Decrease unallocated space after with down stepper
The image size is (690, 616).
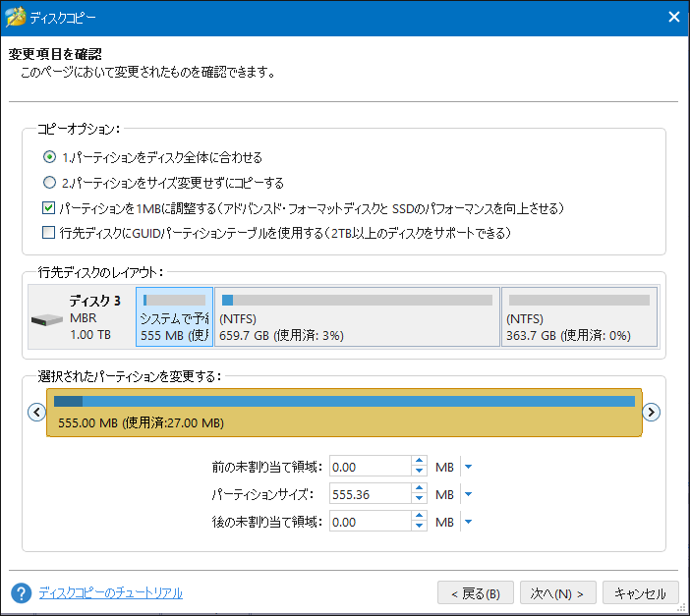click(x=419, y=527)
